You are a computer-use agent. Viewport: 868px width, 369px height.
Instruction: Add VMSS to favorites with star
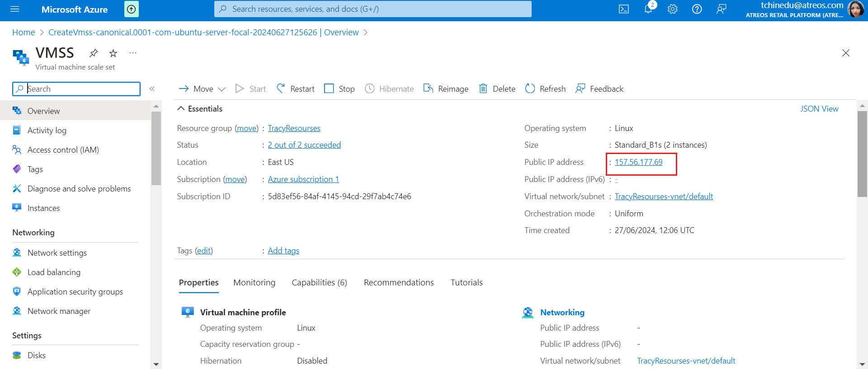click(x=113, y=53)
